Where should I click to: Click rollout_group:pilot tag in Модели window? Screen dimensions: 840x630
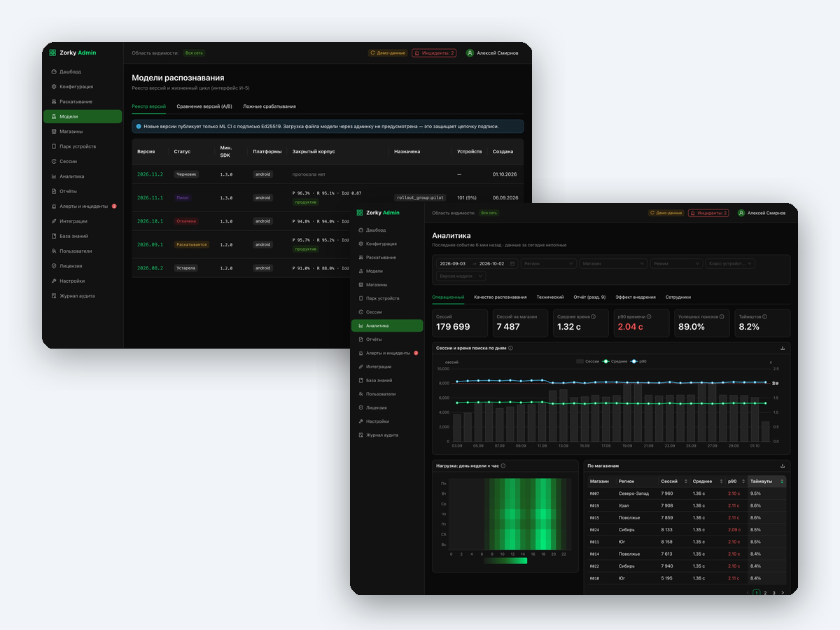click(x=420, y=197)
